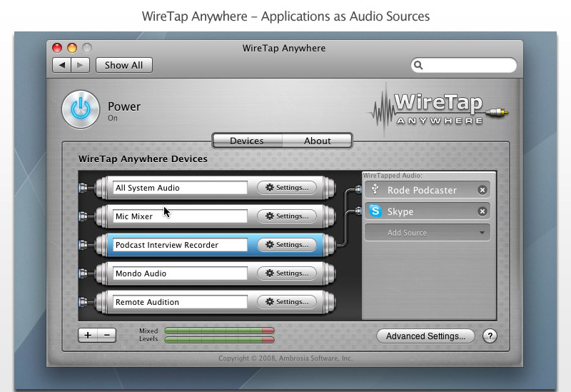The width and height of the screenshot is (571, 392).
Task: Click the lower Mixed Levels meter
Action: pyautogui.click(x=219, y=340)
